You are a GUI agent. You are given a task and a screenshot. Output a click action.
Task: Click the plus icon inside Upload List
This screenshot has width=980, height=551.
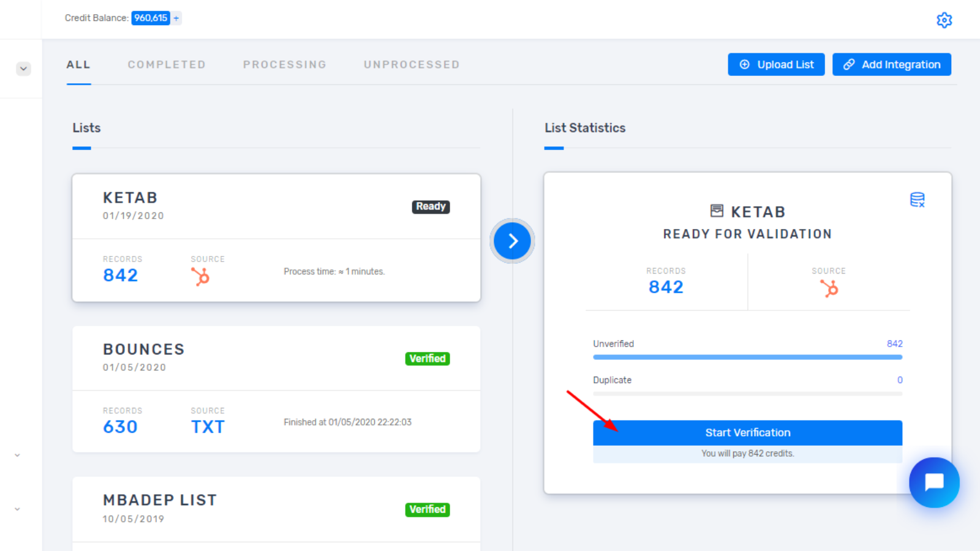745,64
